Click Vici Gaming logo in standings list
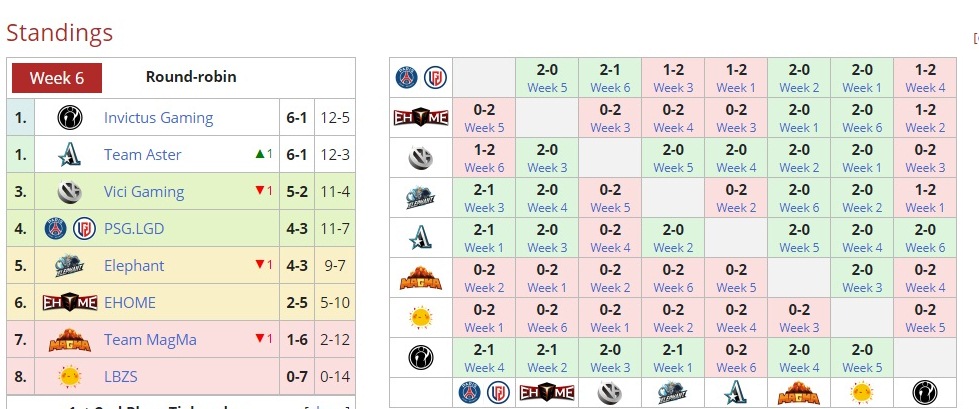The image size is (979, 409). tap(70, 192)
